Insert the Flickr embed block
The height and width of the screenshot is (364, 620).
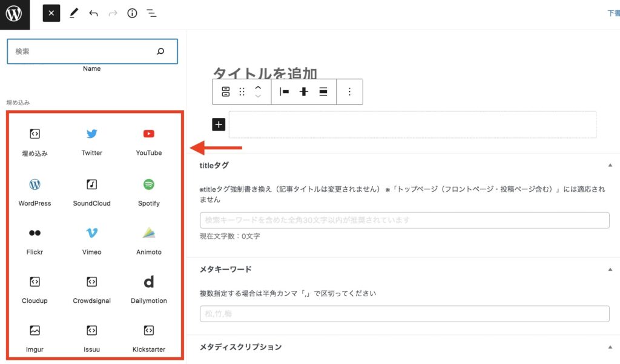35,241
